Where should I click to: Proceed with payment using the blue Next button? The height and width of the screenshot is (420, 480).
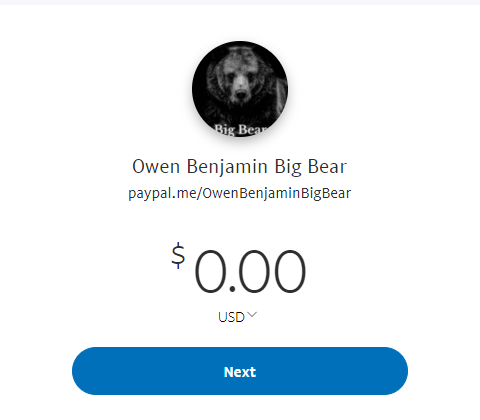coord(240,371)
